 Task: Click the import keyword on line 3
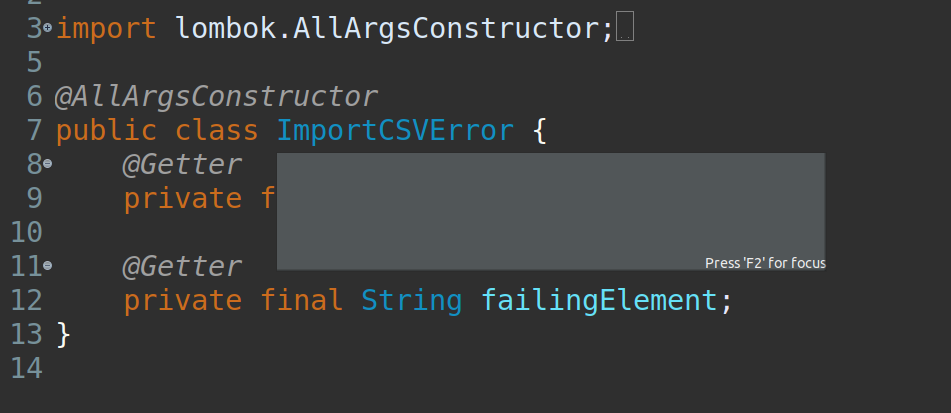tap(106, 29)
